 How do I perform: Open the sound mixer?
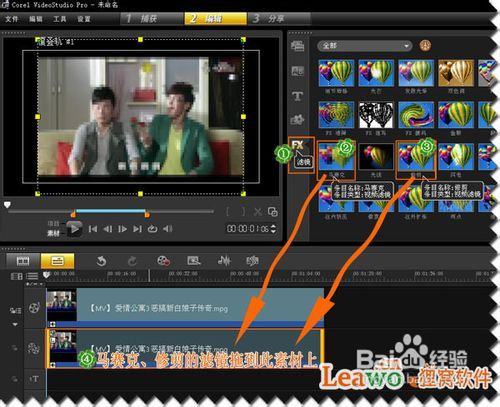[x=224, y=261]
